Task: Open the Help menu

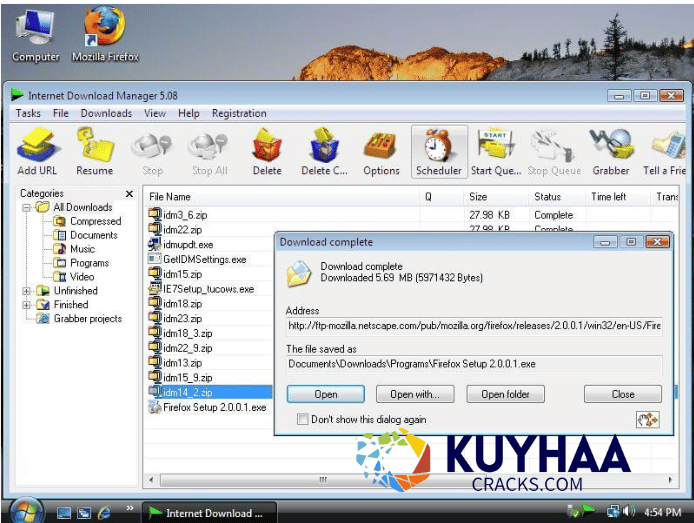Action: 189,113
